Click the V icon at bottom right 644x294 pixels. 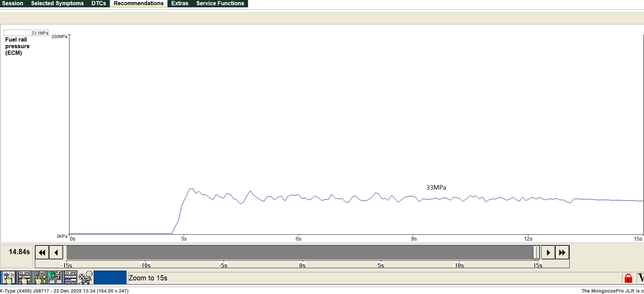[641, 278]
